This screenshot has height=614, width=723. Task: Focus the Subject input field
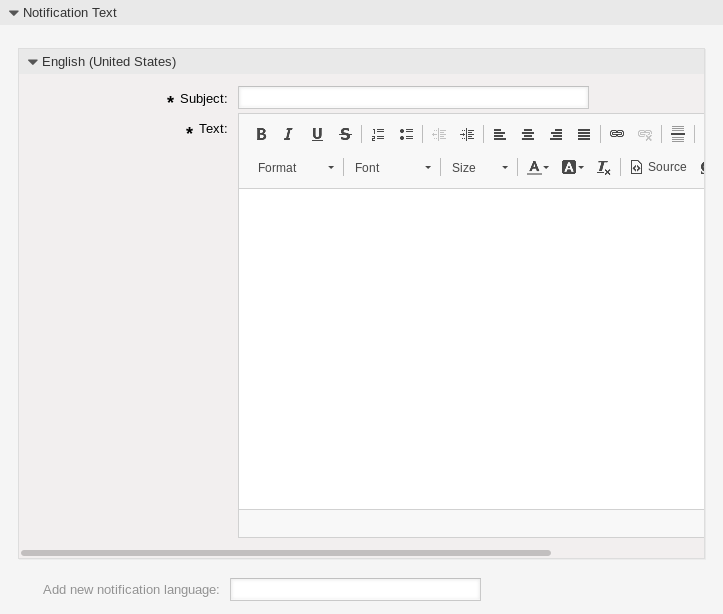pyautogui.click(x=414, y=98)
